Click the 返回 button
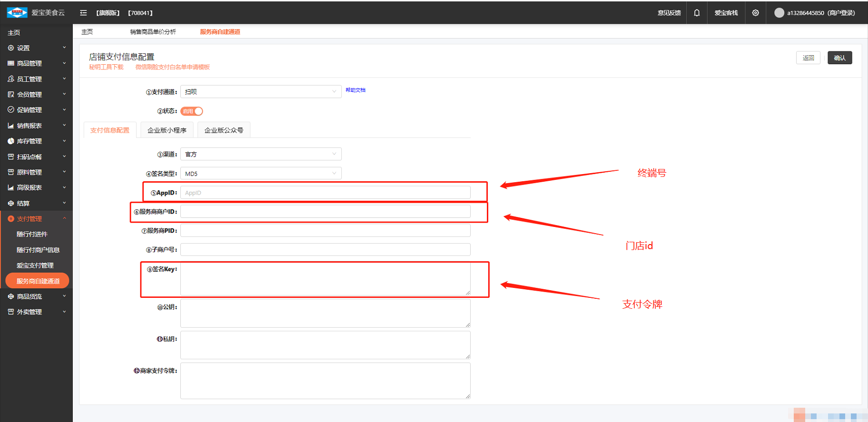Viewport: 868px width, 422px height. tap(808, 58)
